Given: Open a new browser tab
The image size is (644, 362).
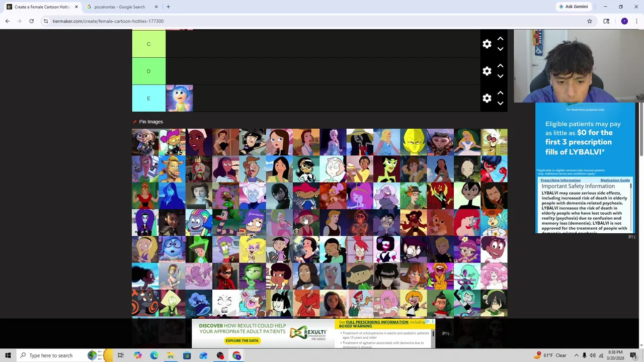Looking at the screenshot, I should [168, 7].
